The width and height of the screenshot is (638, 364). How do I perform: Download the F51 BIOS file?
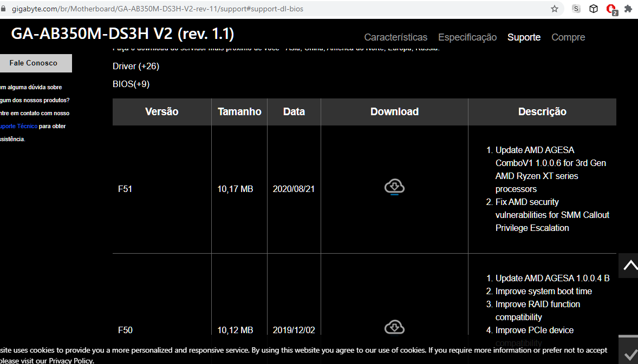point(394,187)
